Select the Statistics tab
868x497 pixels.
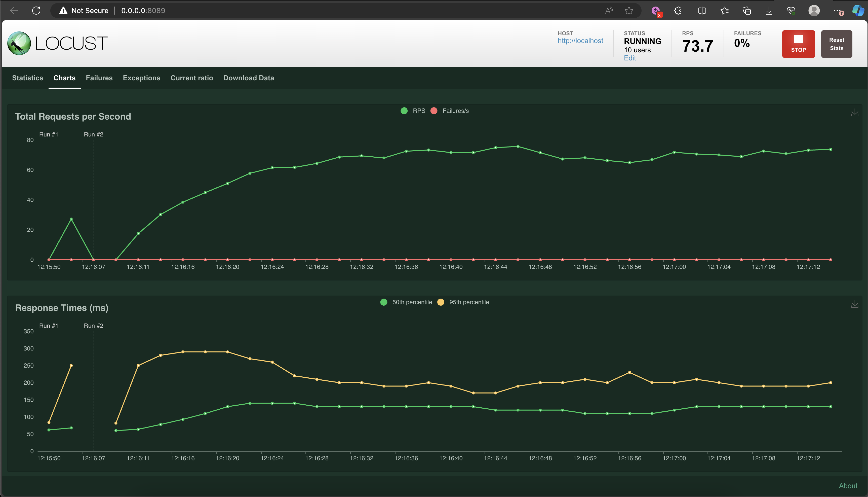27,78
